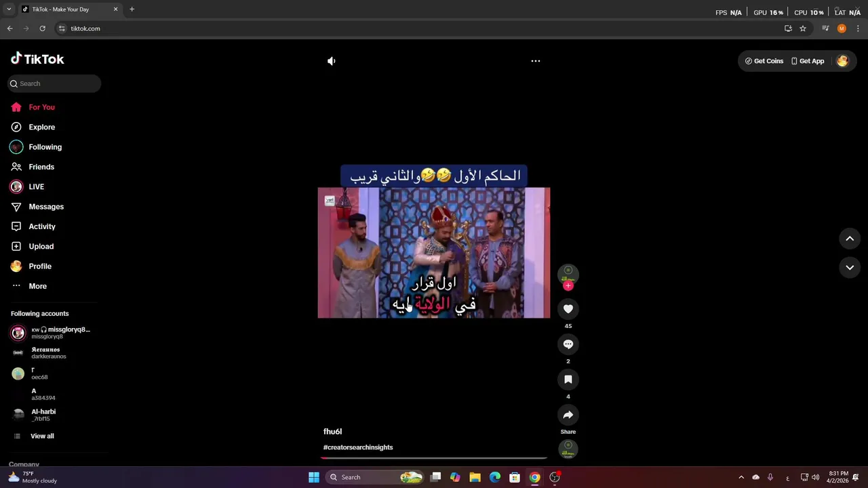Show hidden system tray icons

point(741,477)
